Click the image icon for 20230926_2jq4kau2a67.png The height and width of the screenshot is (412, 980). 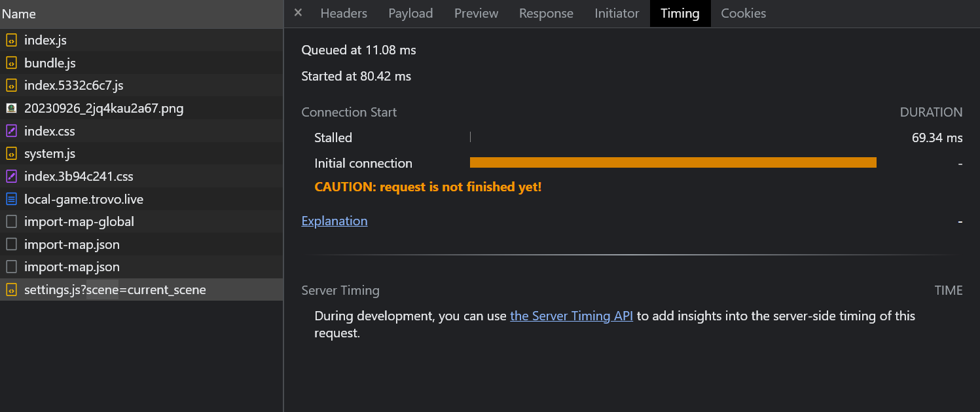[11, 109]
